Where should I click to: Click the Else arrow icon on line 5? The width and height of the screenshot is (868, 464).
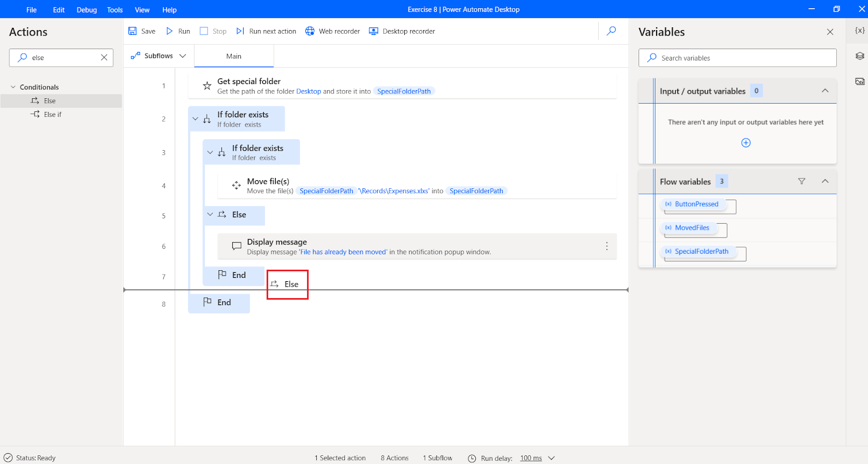222,215
